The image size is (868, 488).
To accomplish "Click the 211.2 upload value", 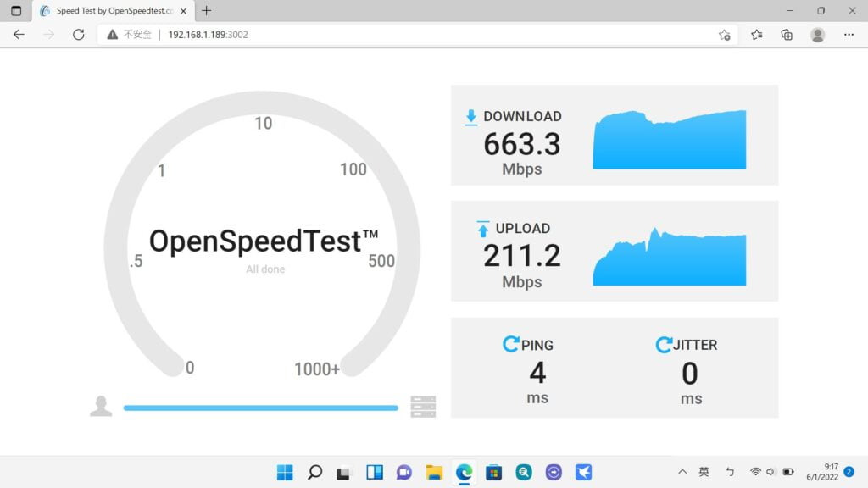I will (x=522, y=256).
